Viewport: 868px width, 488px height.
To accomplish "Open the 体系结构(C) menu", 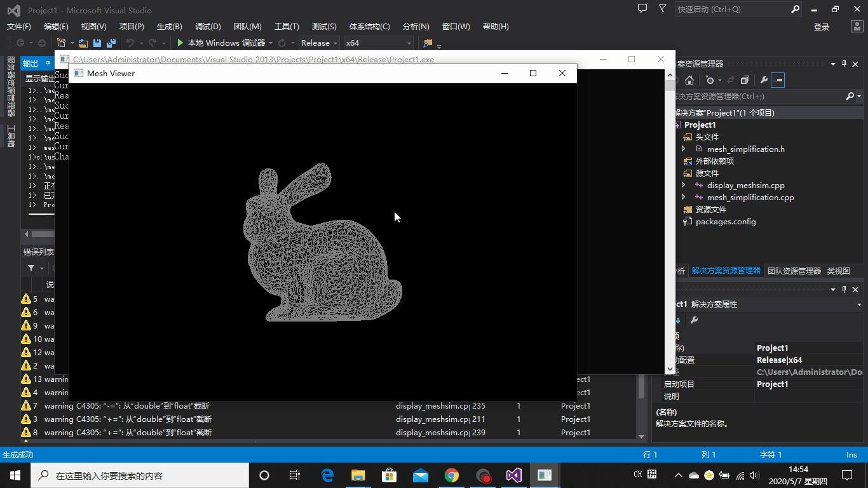I will pyautogui.click(x=370, y=27).
